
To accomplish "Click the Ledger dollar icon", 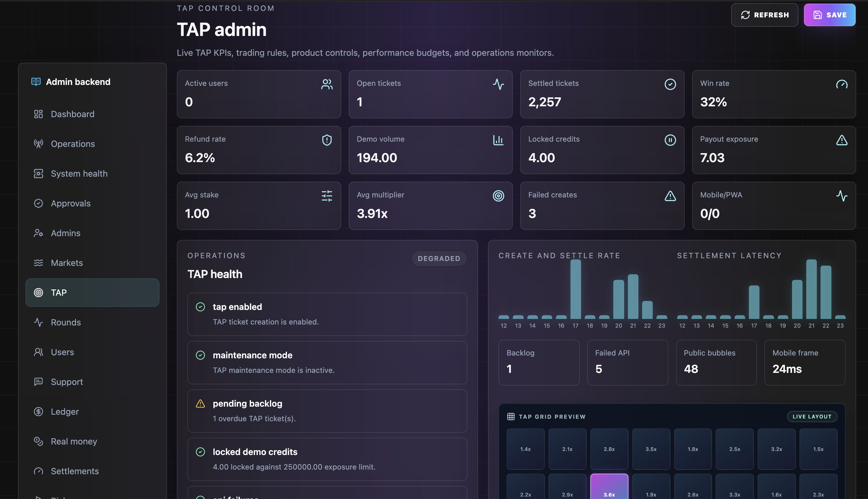I will (x=38, y=412).
